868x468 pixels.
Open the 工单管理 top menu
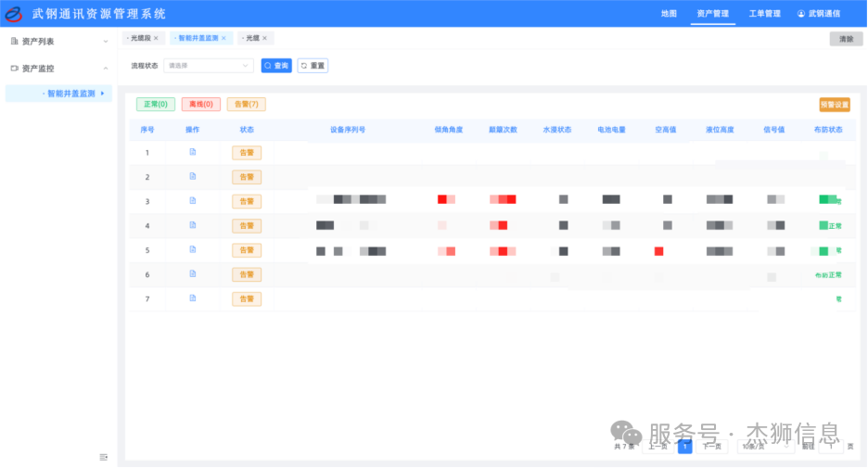(x=764, y=14)
